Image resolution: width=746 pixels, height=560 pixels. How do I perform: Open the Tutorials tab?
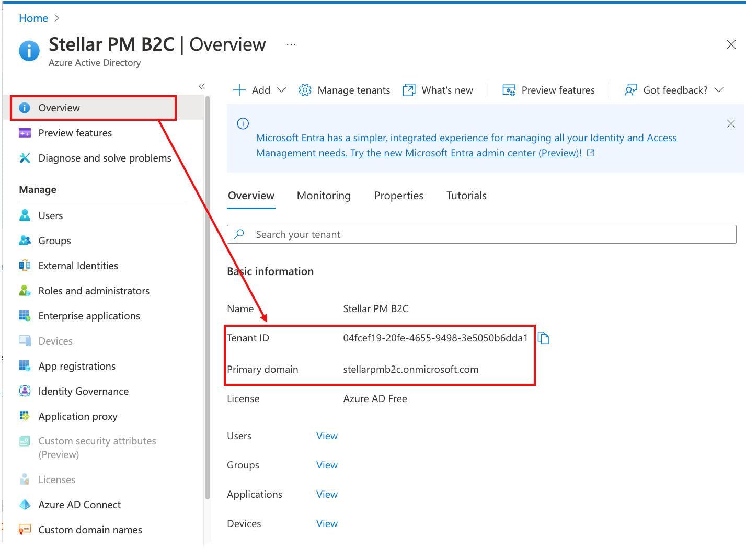pyautogui.click(x=466, y=196)
